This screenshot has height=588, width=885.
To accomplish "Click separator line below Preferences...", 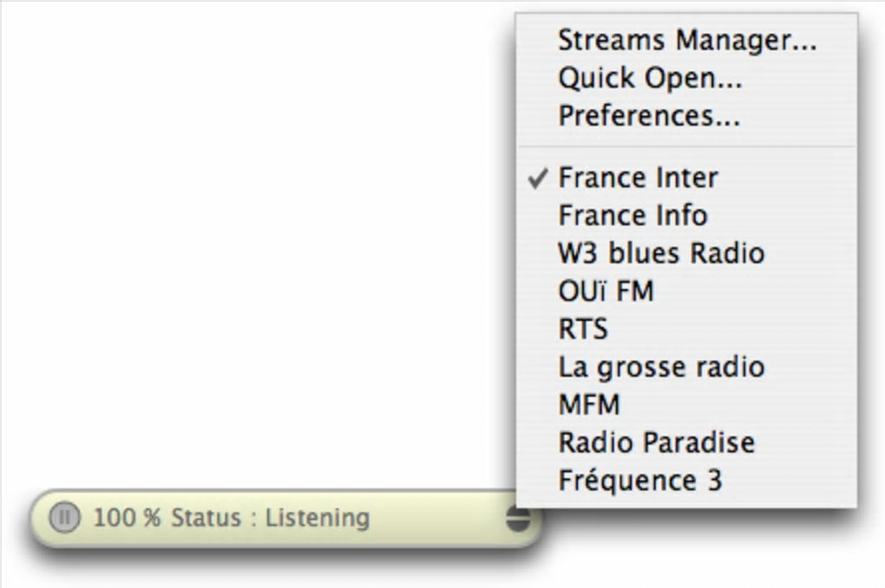I will click(x=686, y=147).
